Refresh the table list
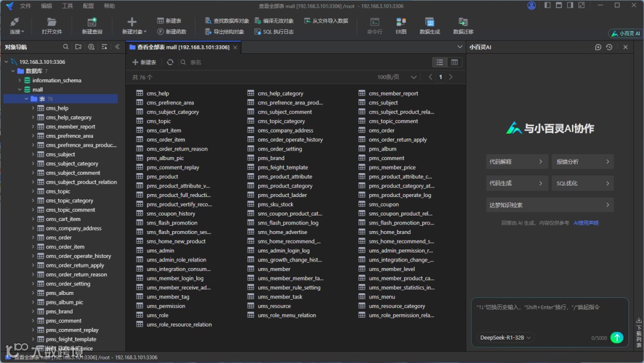The width and height of the screenshot is (644, 363). click(170, 62)
